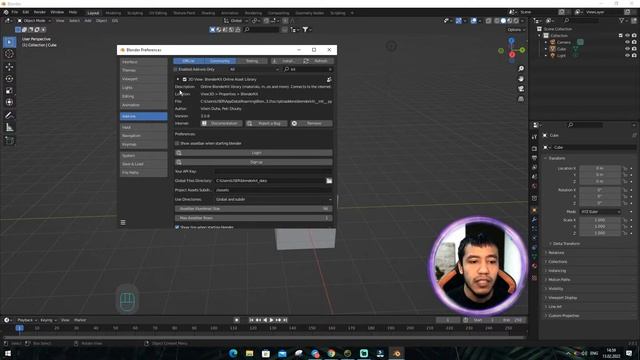640x360 pixels.
Task: Open the Use Directories dropdown
Action: click(x=273, y=199)
